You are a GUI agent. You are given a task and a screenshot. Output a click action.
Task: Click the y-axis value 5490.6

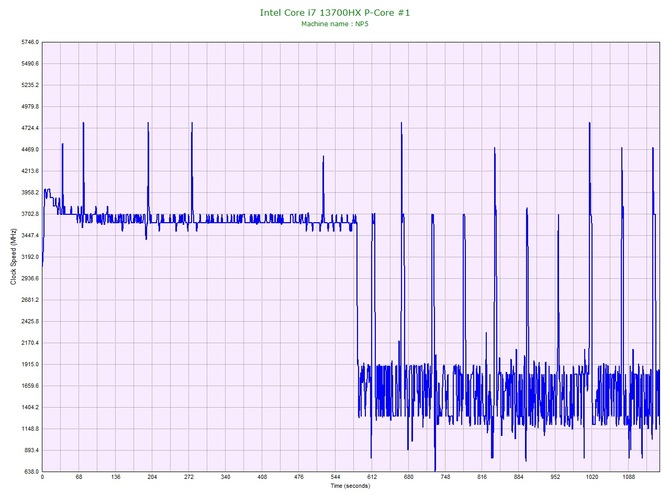point(30,64)
